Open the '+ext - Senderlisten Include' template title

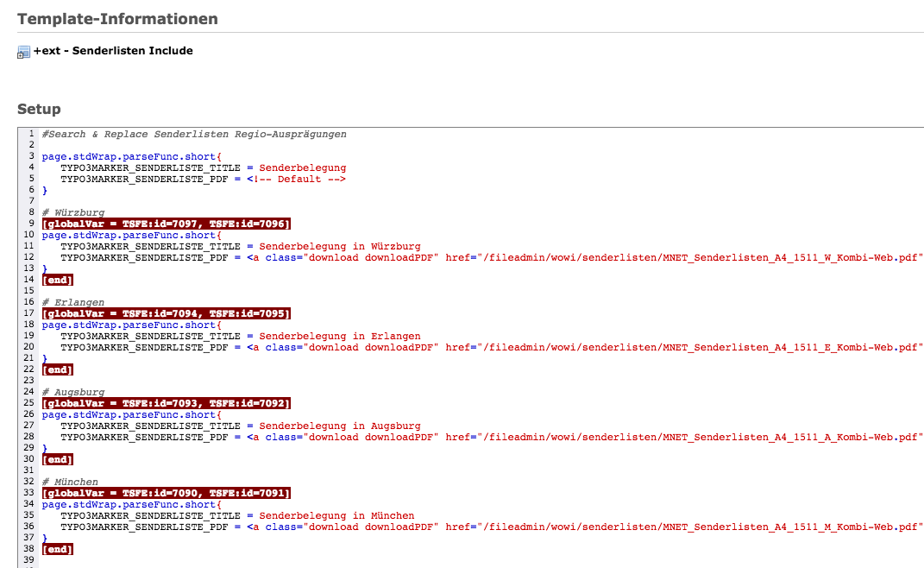[x=113, y=51]
